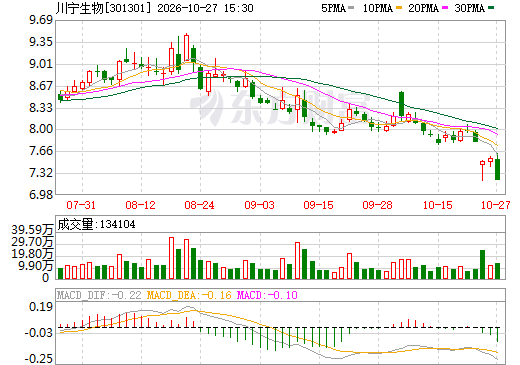Screen dimensions: 520x365
Task: Select the 10PMA legend label
Action: 378,8
